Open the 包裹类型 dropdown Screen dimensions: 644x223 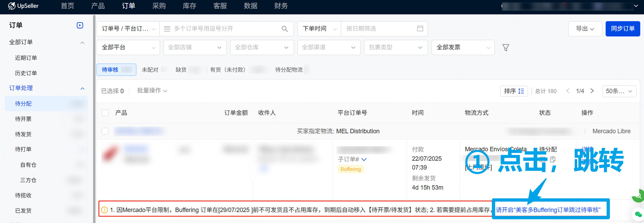(396, 48)
